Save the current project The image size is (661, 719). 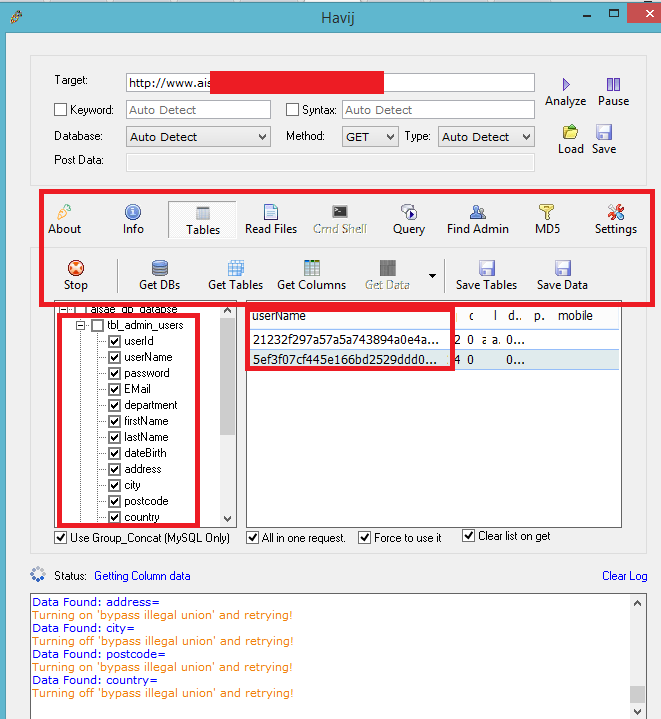click(x=604, y=140)
